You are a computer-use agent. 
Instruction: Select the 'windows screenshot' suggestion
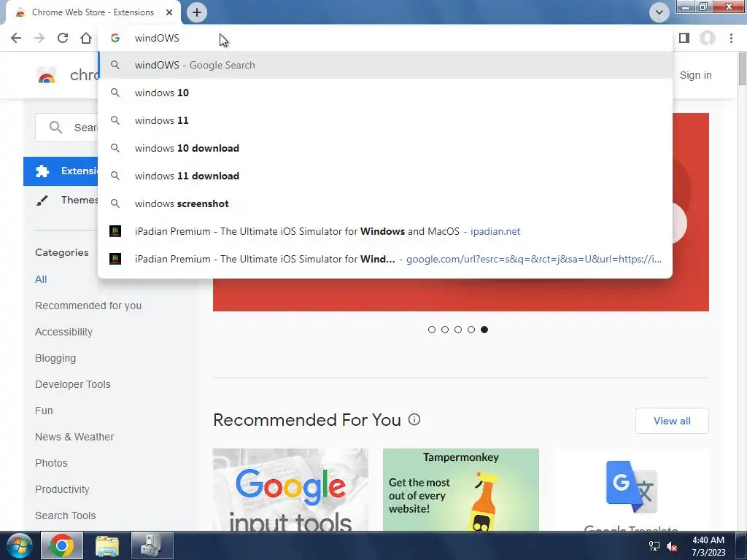[385, 203]
